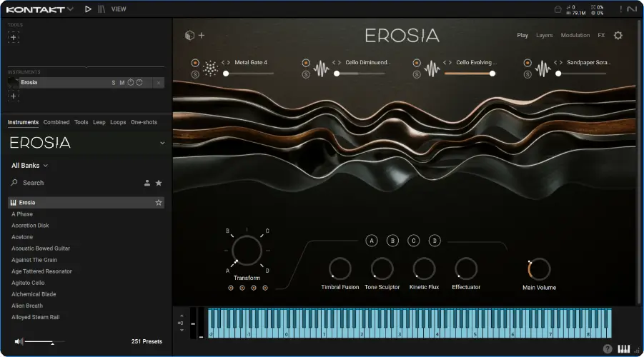Click the Metal Gate 4 particle icon
The height and width of the screenshot is (357, 644).
click(x=210, y=69)
